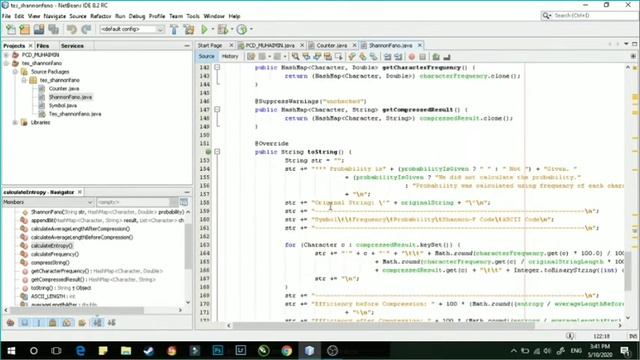Open the Debug Project dropdown arrow
The height and width of the screenshot is (360, 640).
232,29
